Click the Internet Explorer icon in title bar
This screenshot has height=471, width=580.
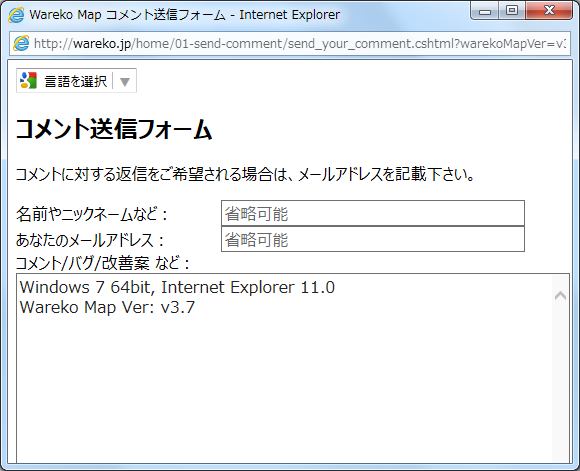click(16, 15)
